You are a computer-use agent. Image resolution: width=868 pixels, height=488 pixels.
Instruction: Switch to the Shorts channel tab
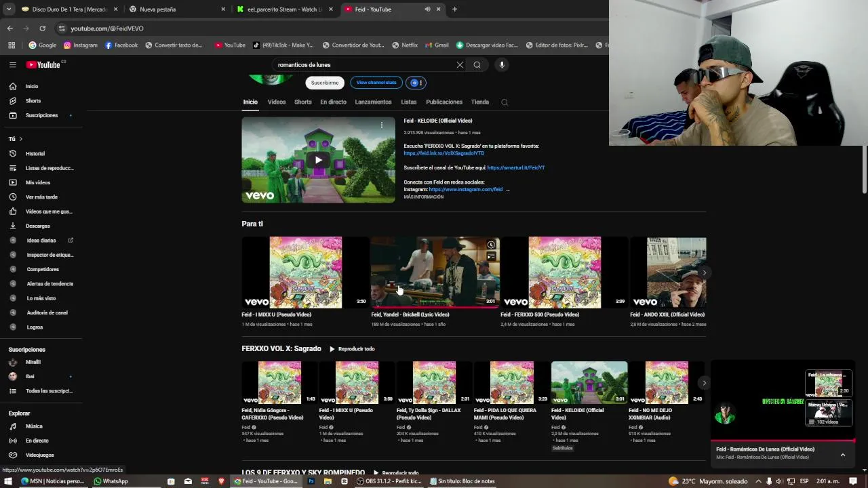point(303,102)
